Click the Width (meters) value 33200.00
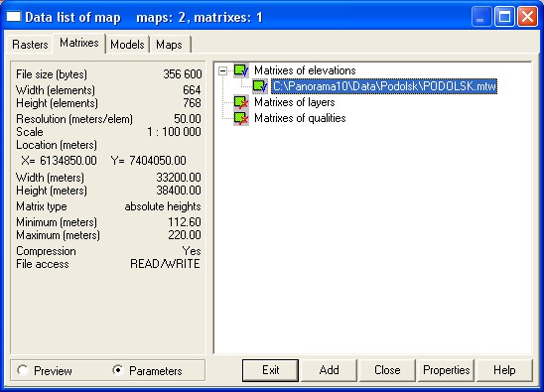The width and height of the screenshot is (544, 392). pyautogui.click(x=179, y=178)
